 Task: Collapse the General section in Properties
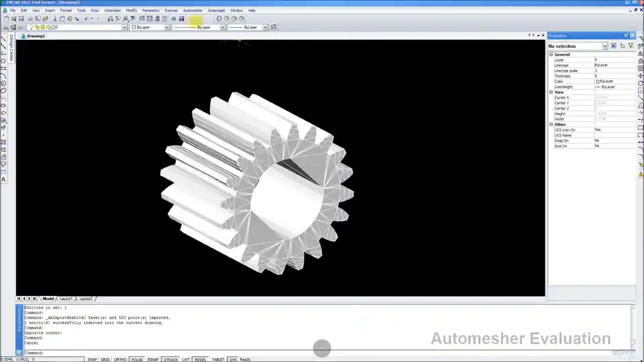[551, 54]
